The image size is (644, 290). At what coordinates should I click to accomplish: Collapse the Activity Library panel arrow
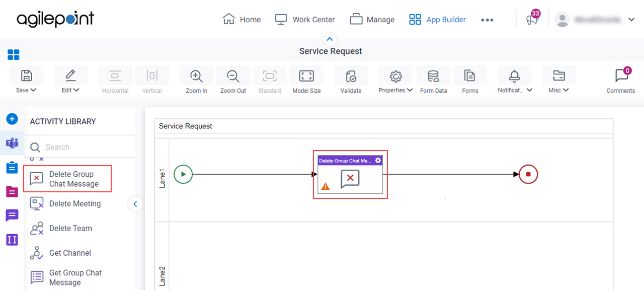(x=135, y=204)
